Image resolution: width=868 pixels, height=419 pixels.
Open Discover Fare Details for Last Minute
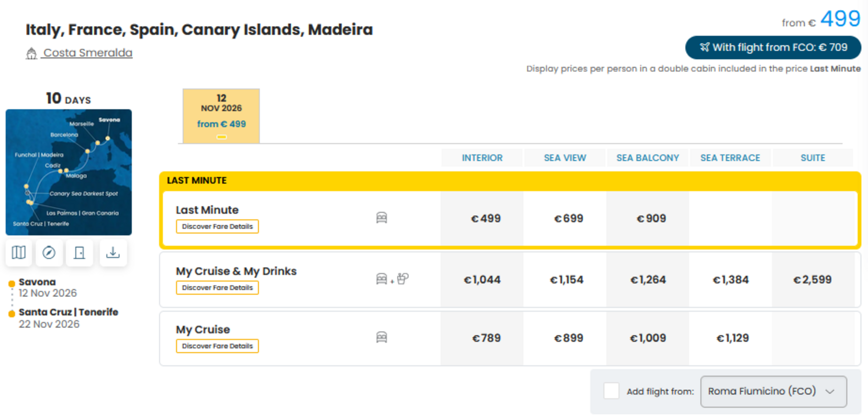coord(217,226)
